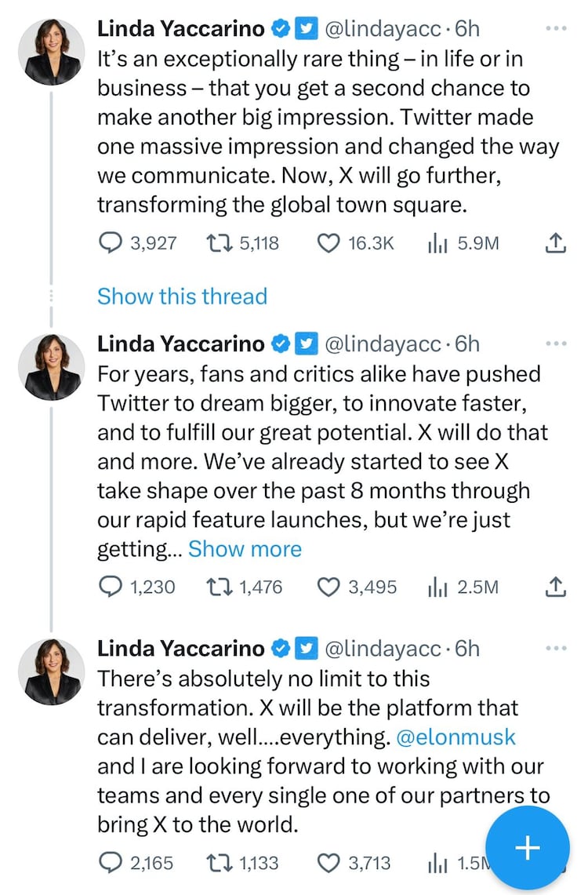Viewport: 588px width, 895px height.
Task: Open the @elonmusk mention link
Action: pos(457,738)
